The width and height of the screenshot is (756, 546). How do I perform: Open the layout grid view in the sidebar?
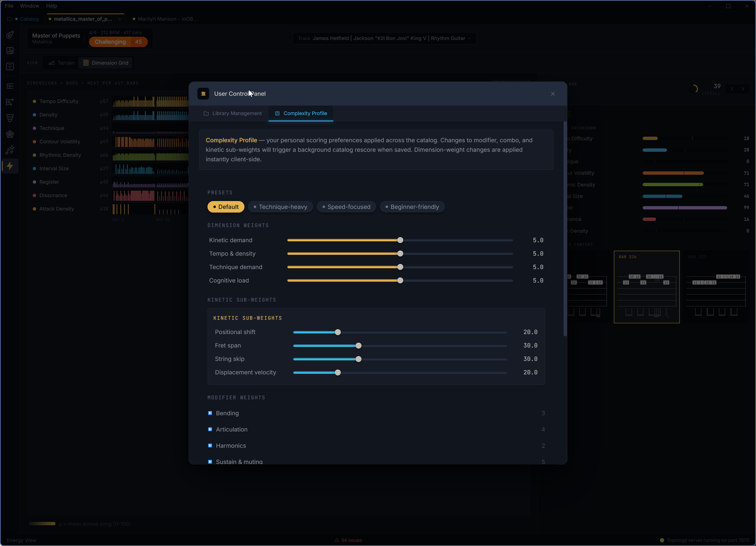coord(10,51)
